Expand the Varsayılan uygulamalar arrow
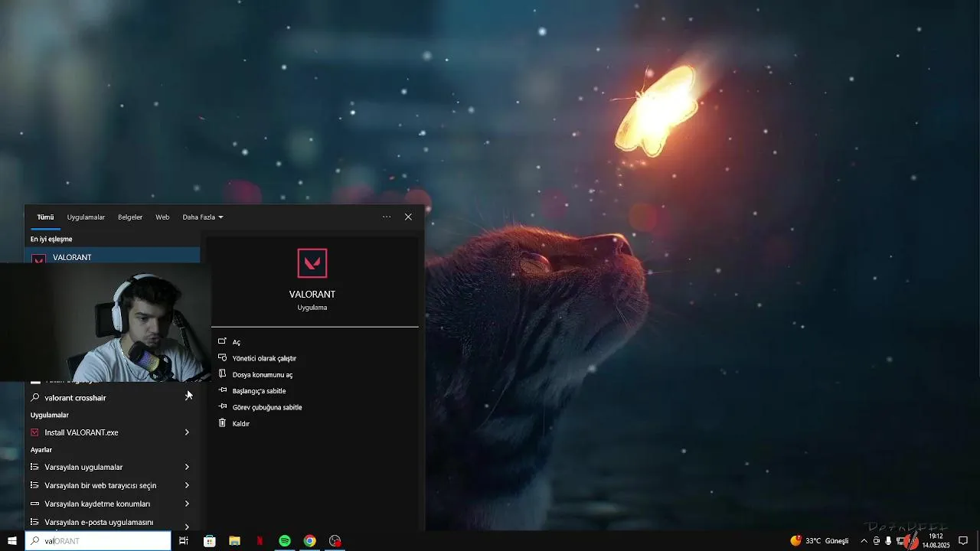 187,467
